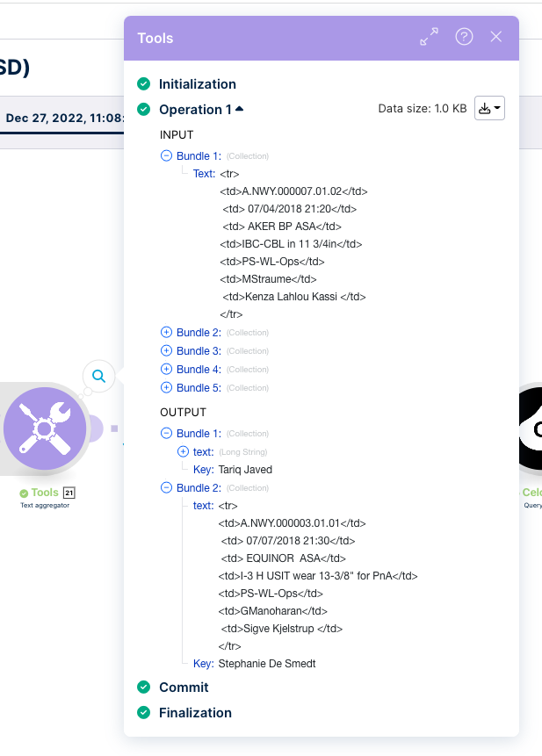Collapse INPUT Bundle 1
Viewport: 542px width, 756px height.
pos(166,155)
